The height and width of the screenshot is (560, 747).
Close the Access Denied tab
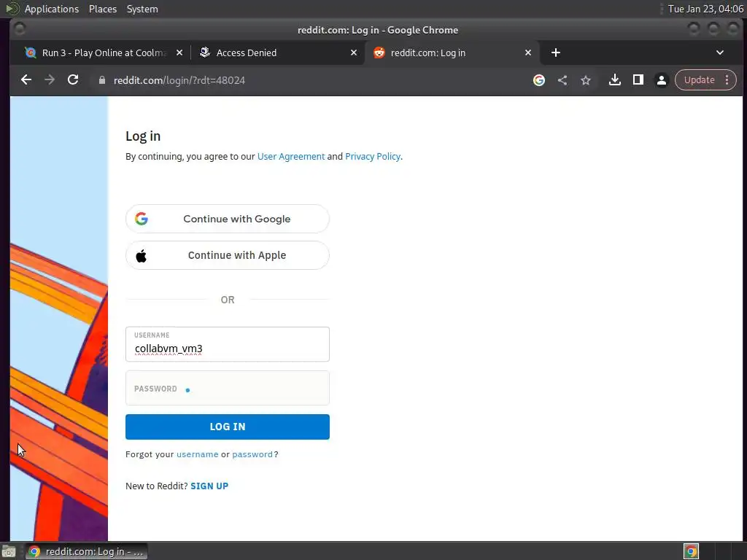click(354, 52)
